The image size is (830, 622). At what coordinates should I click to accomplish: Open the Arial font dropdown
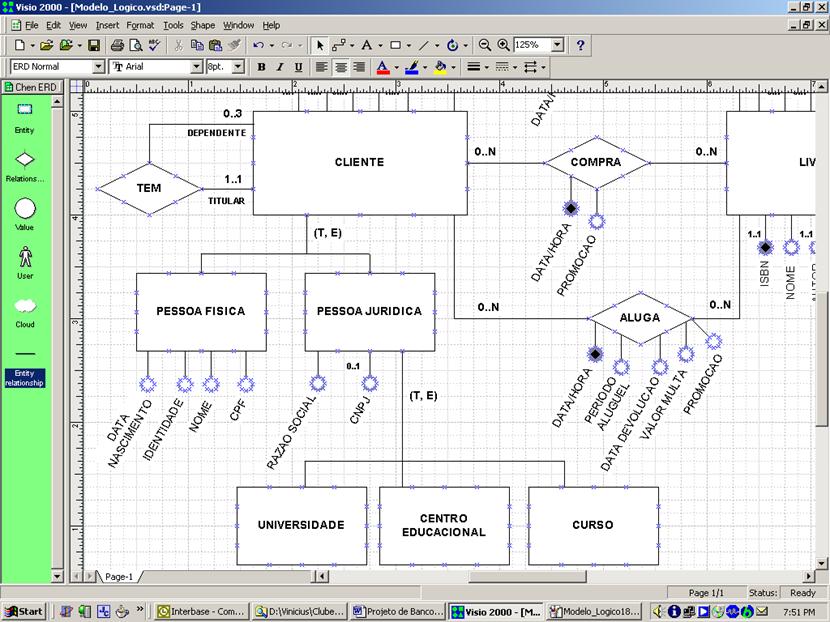(x=197, y=67)
